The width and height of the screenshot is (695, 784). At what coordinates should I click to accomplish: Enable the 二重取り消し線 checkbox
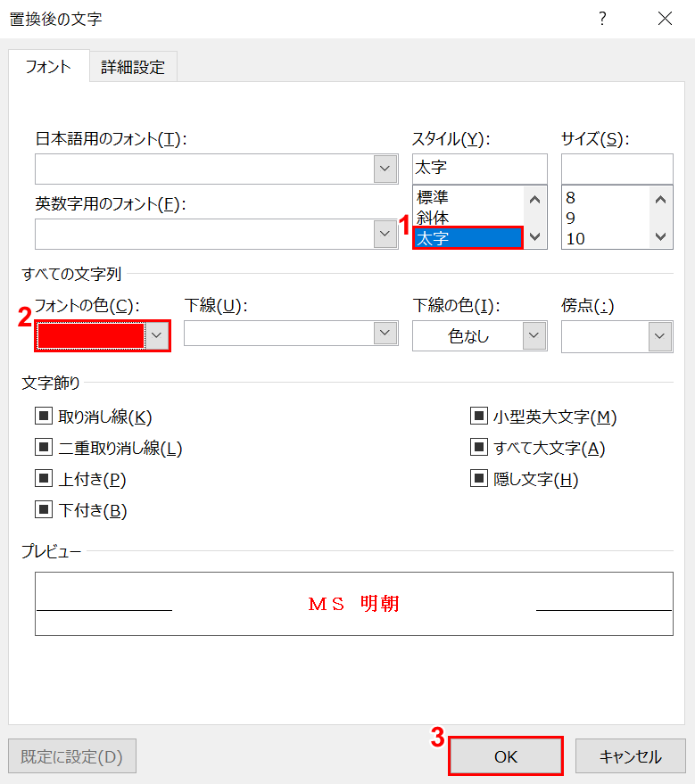click(x=44, y=448)
